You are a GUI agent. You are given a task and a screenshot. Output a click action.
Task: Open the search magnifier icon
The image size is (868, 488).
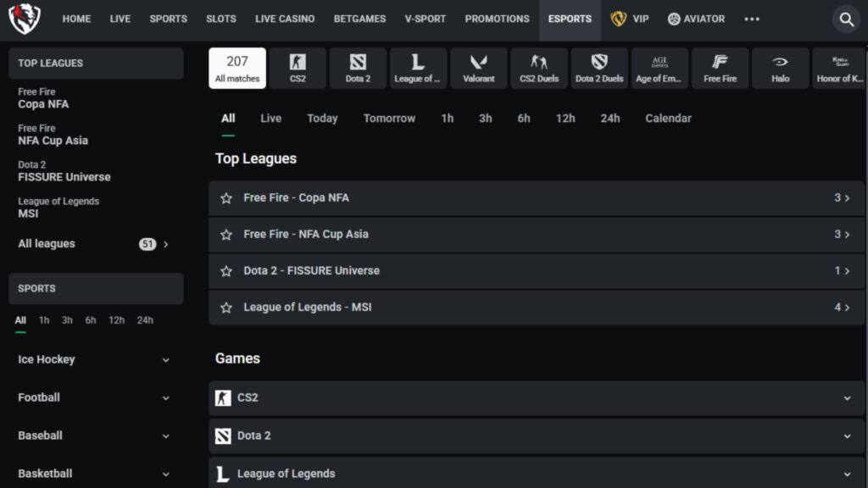846,19
